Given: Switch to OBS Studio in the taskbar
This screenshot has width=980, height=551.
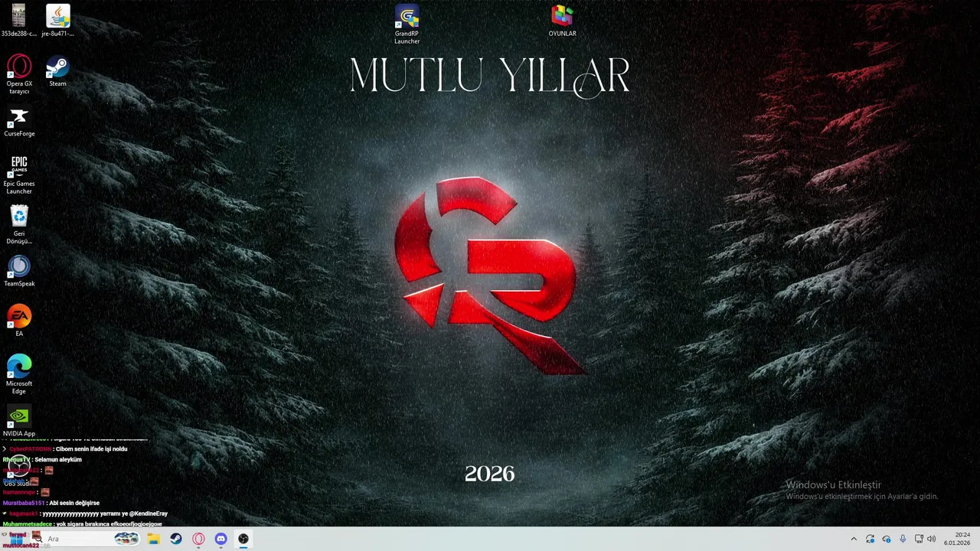Looking at the screenshot, I should (x=243, y=539).
